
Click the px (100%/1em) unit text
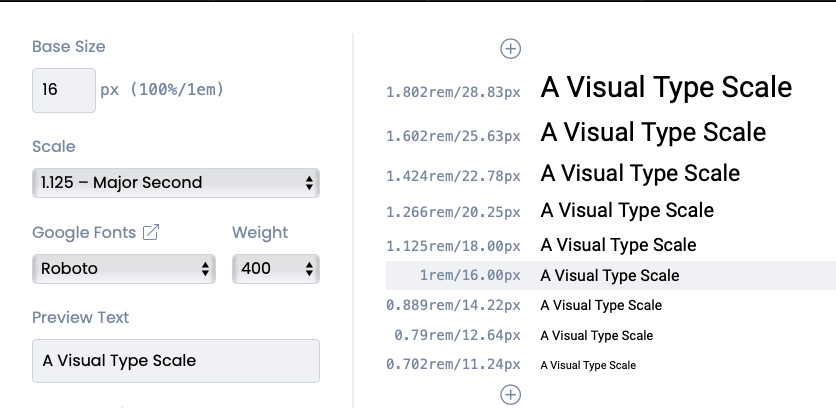(x=162, y=90)
